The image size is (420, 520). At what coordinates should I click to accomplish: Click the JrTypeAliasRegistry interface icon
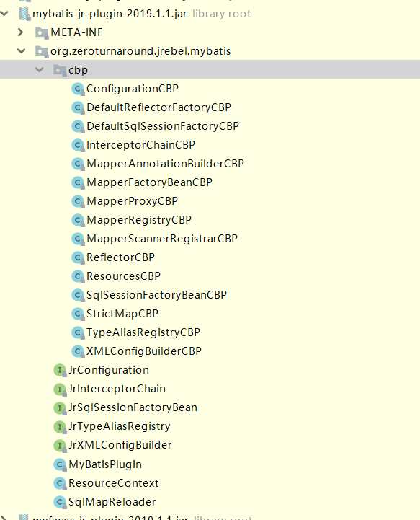click(x=60, y=426)
